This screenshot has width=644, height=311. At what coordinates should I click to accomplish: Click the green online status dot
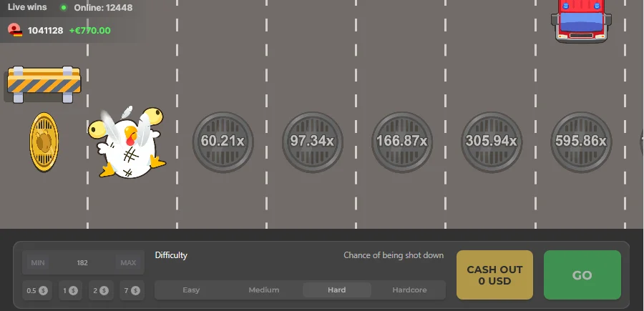tap(64, 7)
